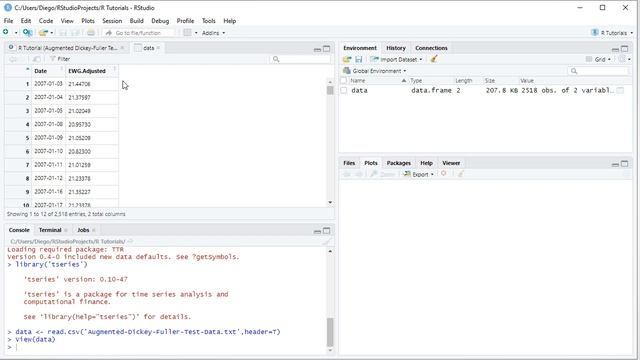640x360 pixels.
Task: Switch to the History tab
Action: pyautogui.click(x=396, y=48)
